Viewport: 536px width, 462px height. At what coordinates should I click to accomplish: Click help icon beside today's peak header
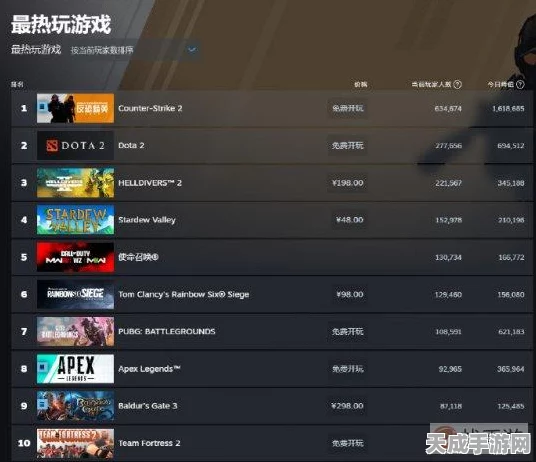click(520, 84)
